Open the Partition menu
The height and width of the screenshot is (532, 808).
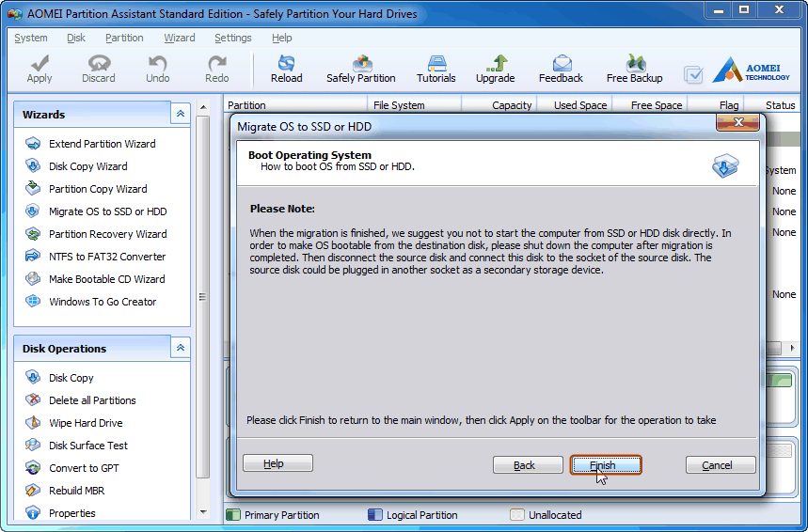coord(124,38)
